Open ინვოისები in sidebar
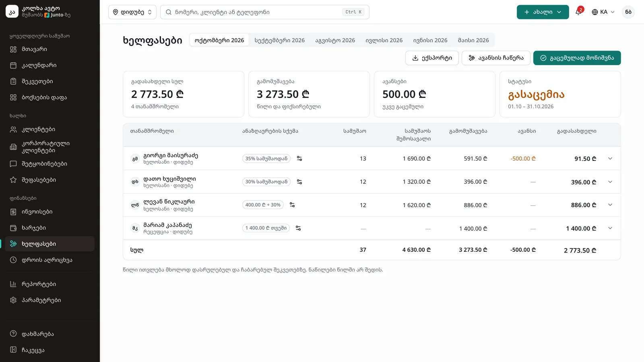 (x=50, y=212)
